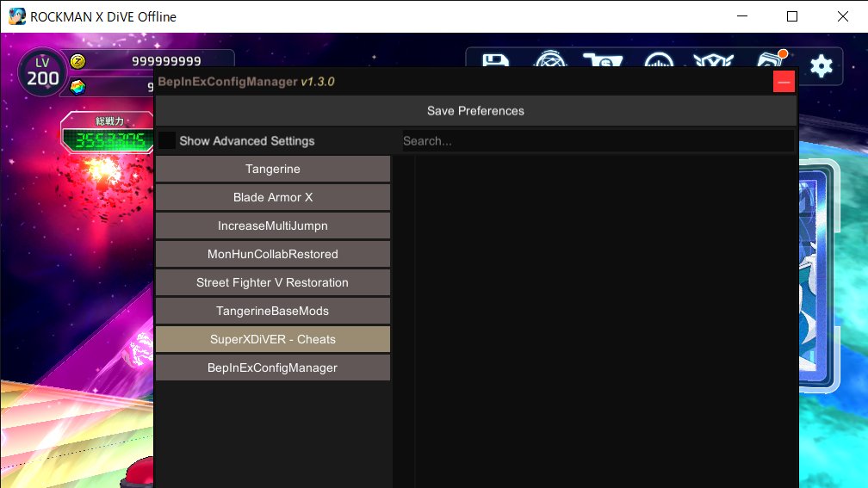
Task: Minimize the ROCKMAN X DiVE Offline window
Action: click(742, 16)
